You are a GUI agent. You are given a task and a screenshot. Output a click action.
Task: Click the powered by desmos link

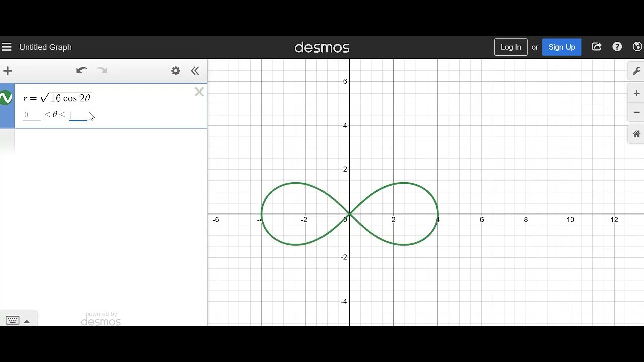coord(101,319)
